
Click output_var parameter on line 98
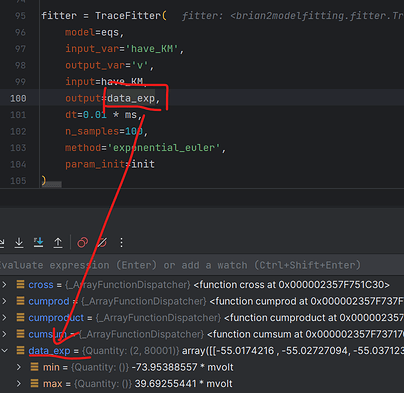click(x=95, y=65)
